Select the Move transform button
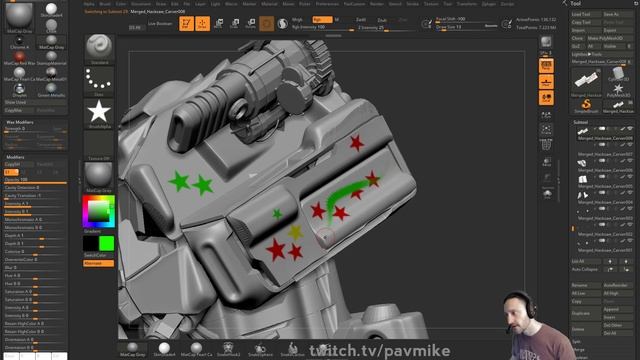The height and width of the screenshot is (360, 640). click(x=218, y=23)
